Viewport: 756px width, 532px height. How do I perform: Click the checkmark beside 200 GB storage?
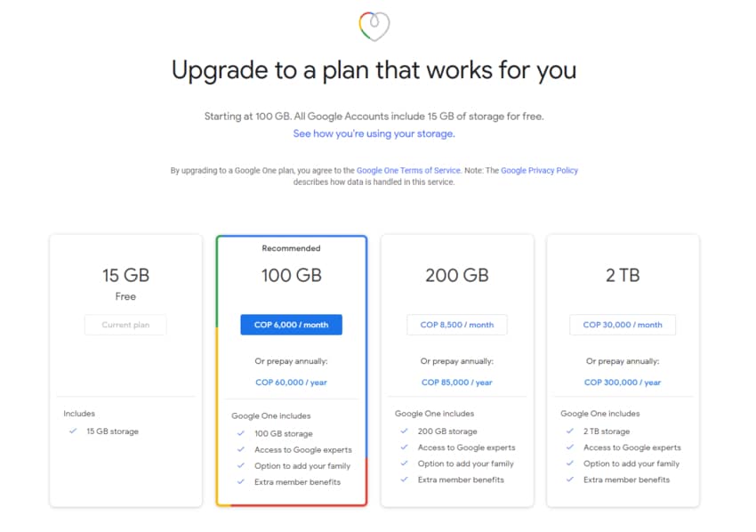click(404, 431)
